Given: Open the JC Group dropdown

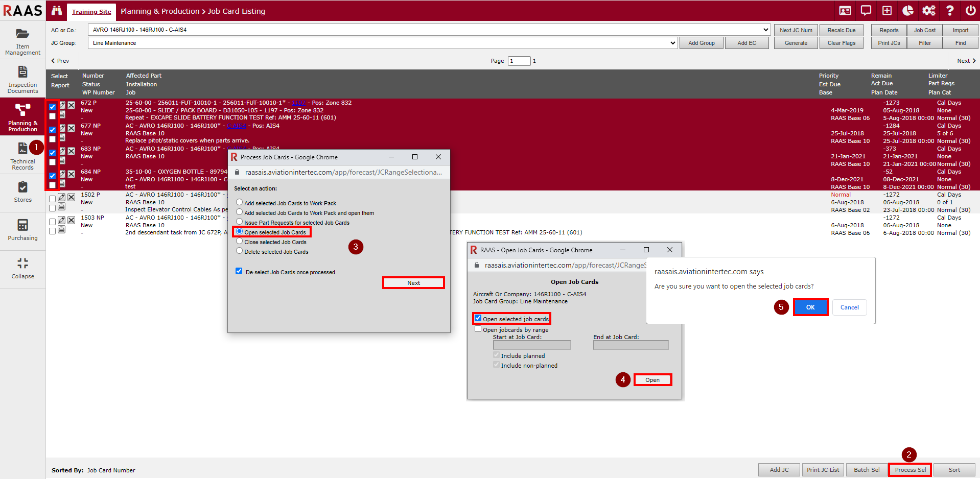Looking at the screenshot, I should coord(672,43).
